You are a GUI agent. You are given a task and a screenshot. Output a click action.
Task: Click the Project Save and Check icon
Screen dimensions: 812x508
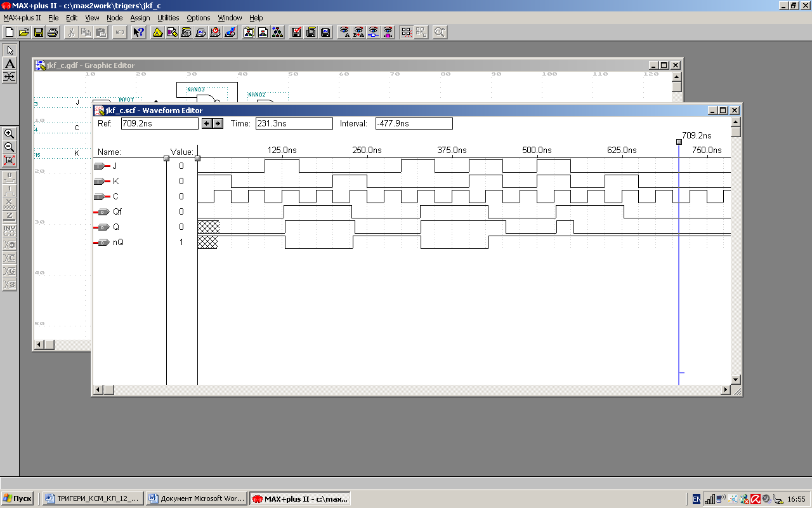tap(296, 32)
